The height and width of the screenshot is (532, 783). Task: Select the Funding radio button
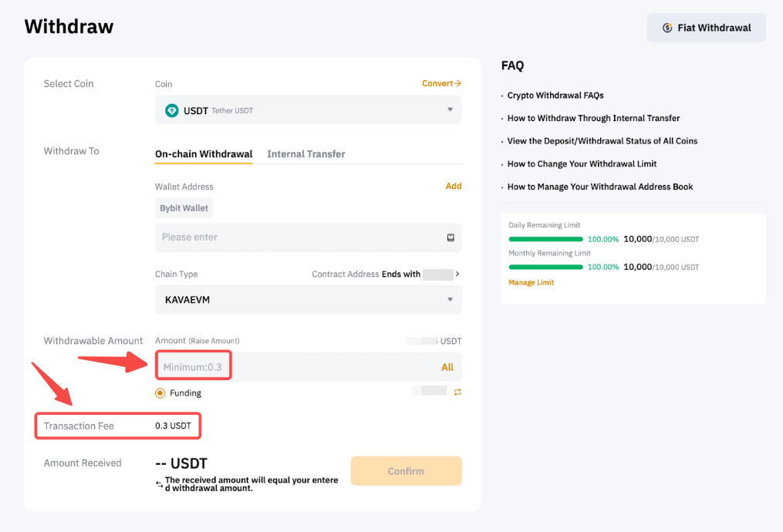click(160, 393)
